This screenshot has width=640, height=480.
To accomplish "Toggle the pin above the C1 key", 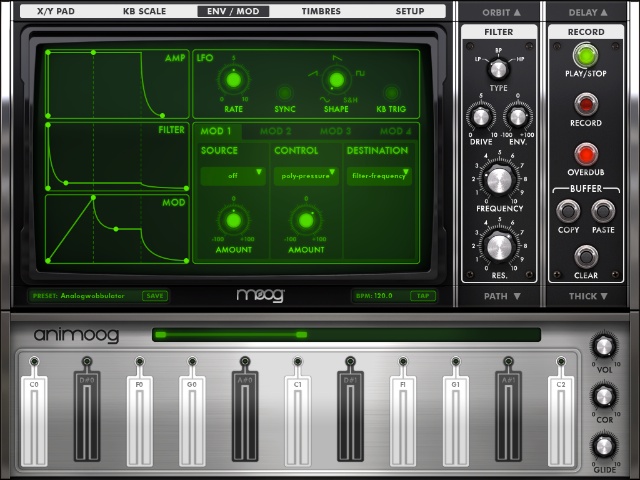I will [x=298, y=361].
